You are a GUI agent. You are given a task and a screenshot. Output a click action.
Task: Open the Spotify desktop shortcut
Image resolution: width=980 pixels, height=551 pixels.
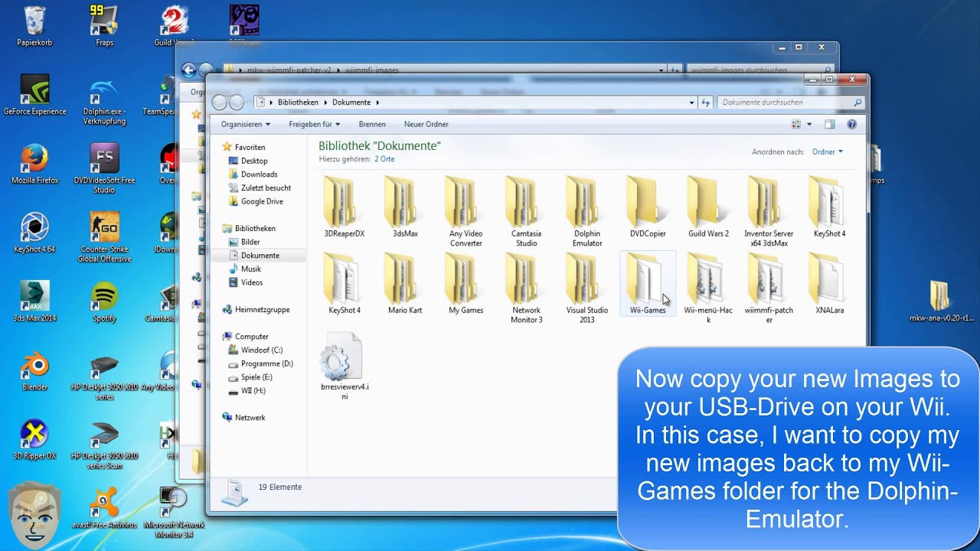tap(104, 302)
